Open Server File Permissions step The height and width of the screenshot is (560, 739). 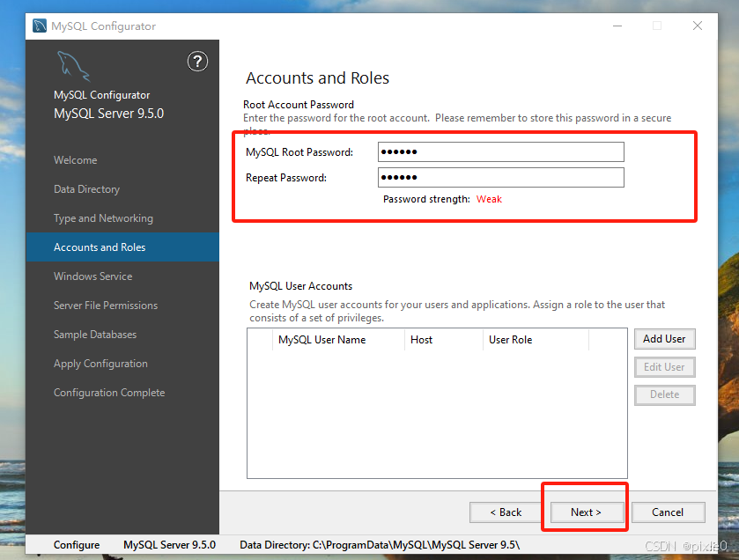(x=106, y=306)
